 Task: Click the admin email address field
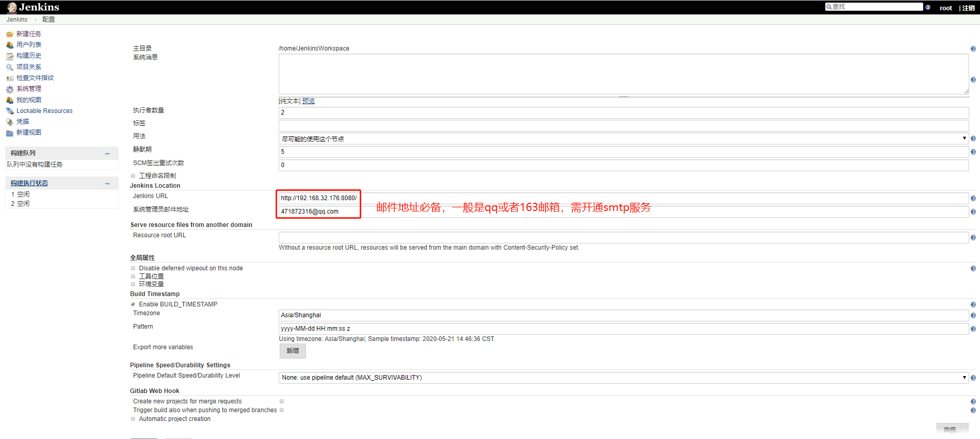[x=623, y=212]
